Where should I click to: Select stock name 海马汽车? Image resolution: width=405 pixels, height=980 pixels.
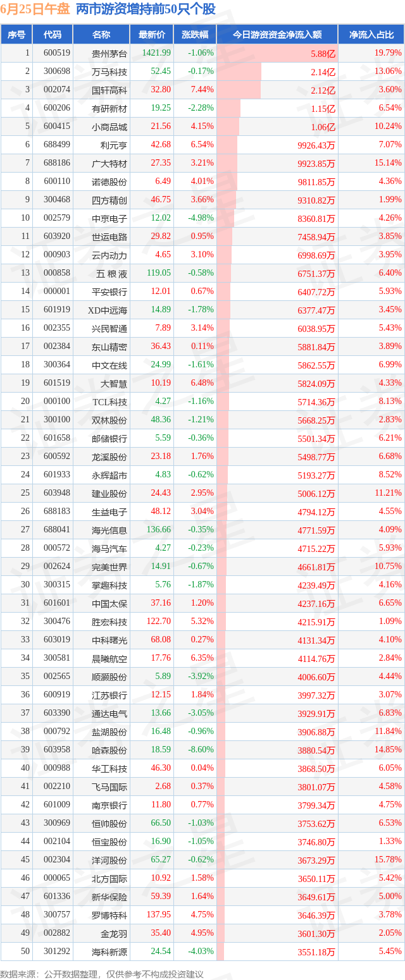coord(109,548)
